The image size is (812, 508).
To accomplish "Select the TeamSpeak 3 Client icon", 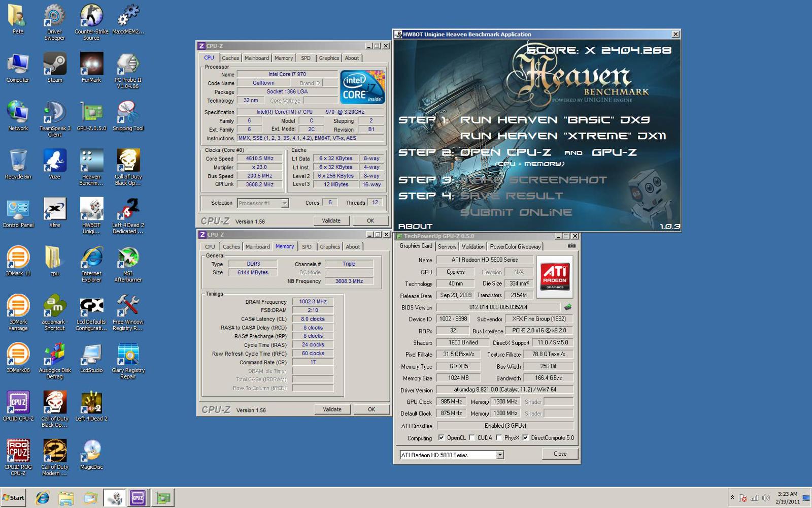I will (x=54, y=118).
